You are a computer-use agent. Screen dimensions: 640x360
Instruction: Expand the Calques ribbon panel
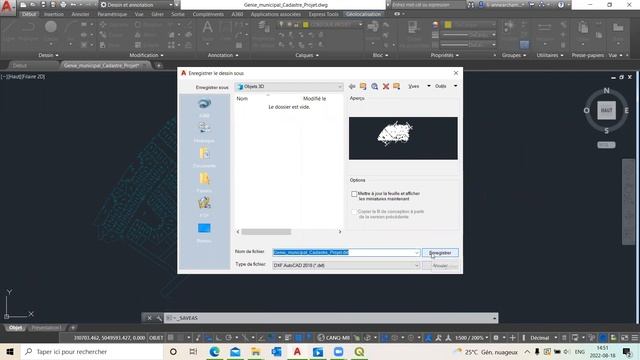coord(307,55)
